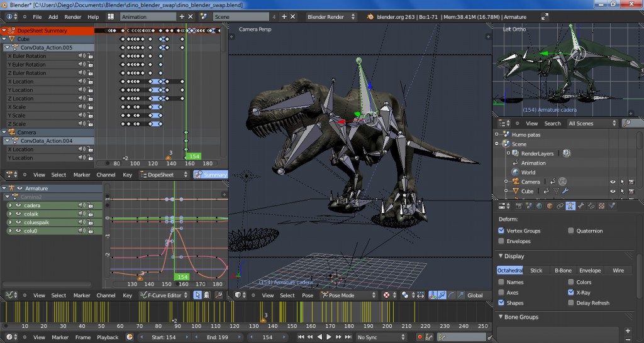
Task: Toggle Camera visibility eye in the outliner
Action: pyautogui.click(x=613, y=182)
